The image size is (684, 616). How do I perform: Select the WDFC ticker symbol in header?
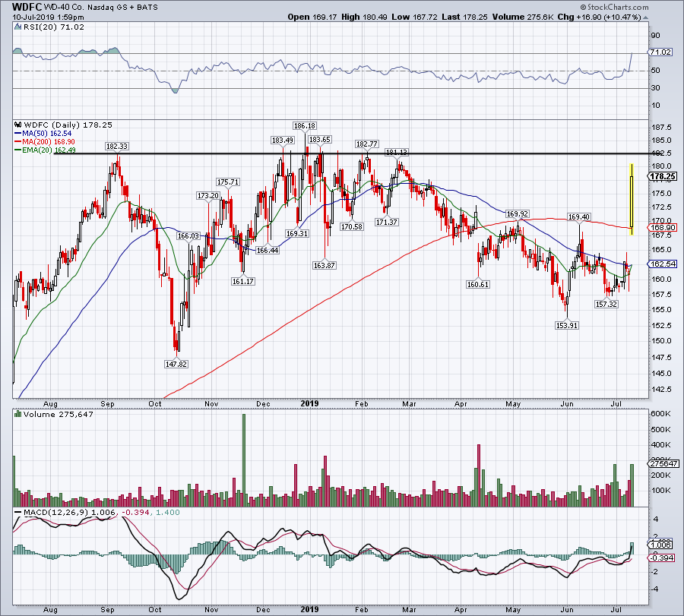click(x=27, y=7)
